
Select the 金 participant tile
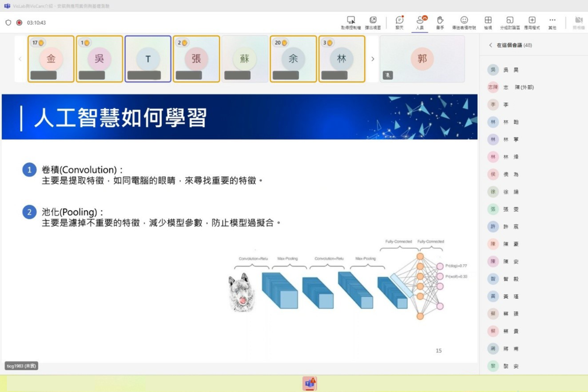51,59
